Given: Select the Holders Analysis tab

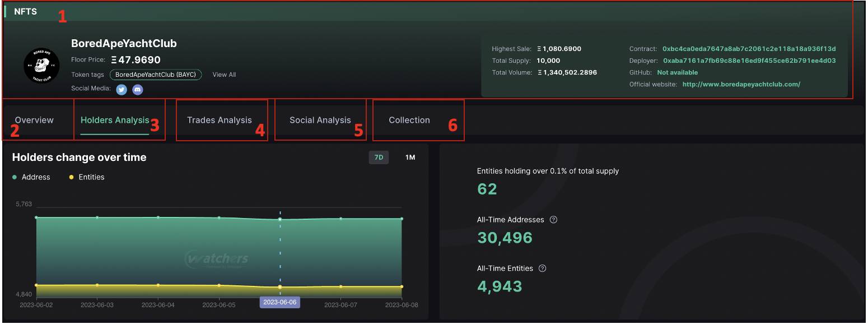Looking at the screenshot, I should pyautogui.click(x=115, y=120).
